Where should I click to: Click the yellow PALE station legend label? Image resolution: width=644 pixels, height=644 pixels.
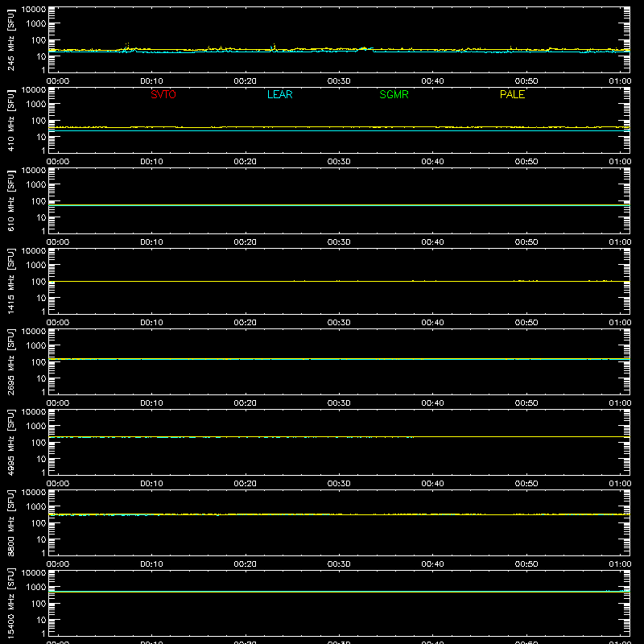coord(512,94)
